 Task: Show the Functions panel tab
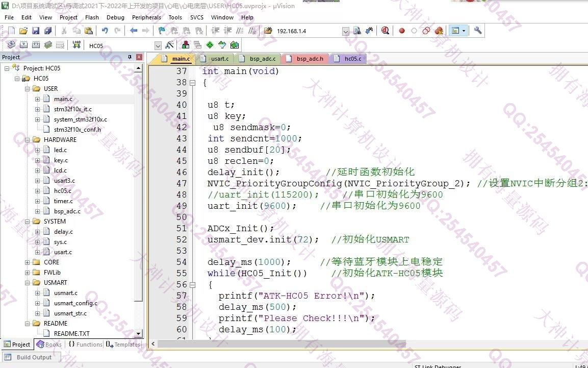[86, 345]
